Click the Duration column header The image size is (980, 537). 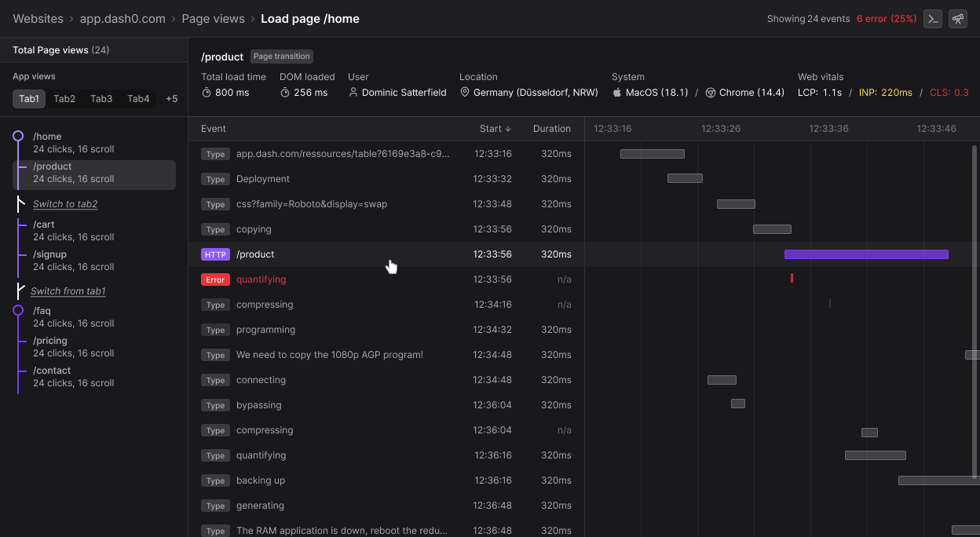point(552,129)
